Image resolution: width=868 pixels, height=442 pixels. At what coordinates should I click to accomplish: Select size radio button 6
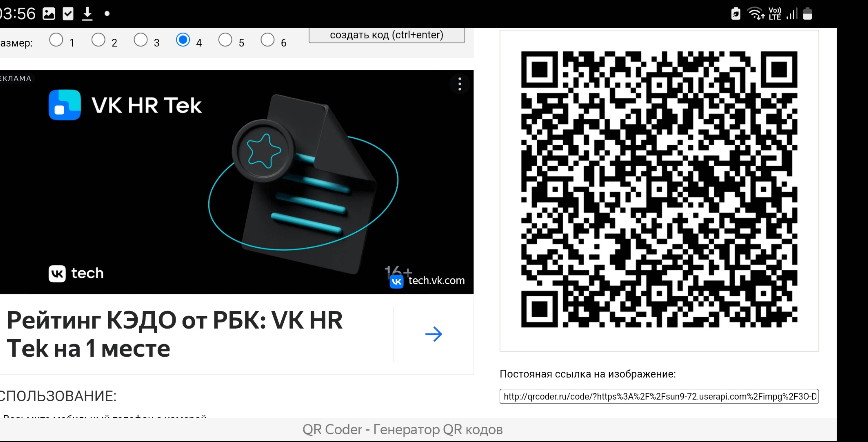coord(268,40)
